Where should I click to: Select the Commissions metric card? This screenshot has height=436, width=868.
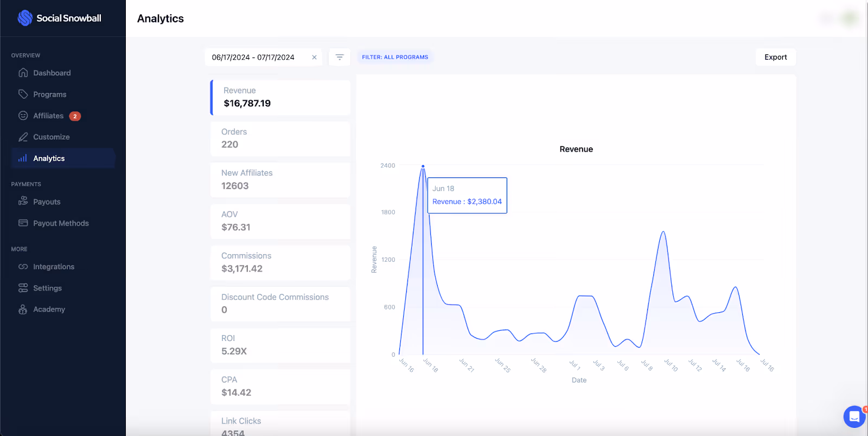click(x=280, y=262)
